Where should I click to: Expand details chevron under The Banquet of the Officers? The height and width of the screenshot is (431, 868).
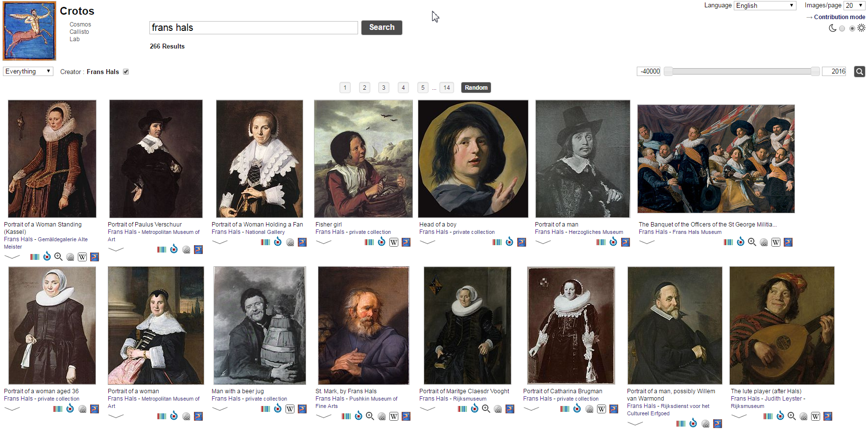click(x=647, y=242)
